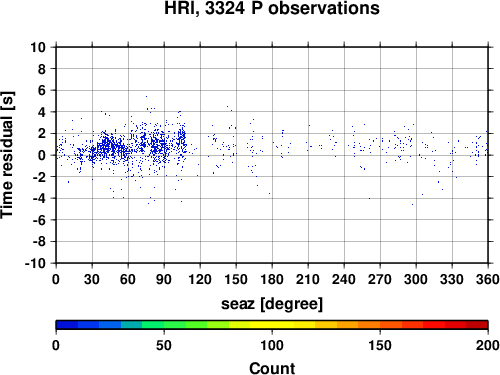Click the colorbar tick label 200
The image size is (500, 375).
click(488, 345)
